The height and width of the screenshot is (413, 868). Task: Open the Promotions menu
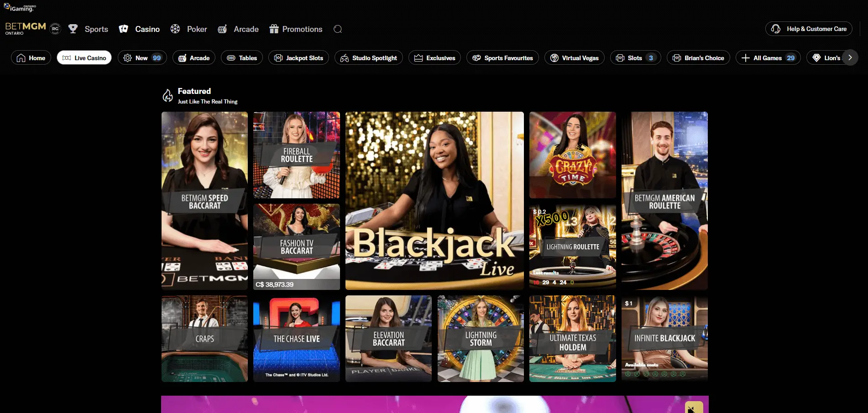[x=296, y=29]
